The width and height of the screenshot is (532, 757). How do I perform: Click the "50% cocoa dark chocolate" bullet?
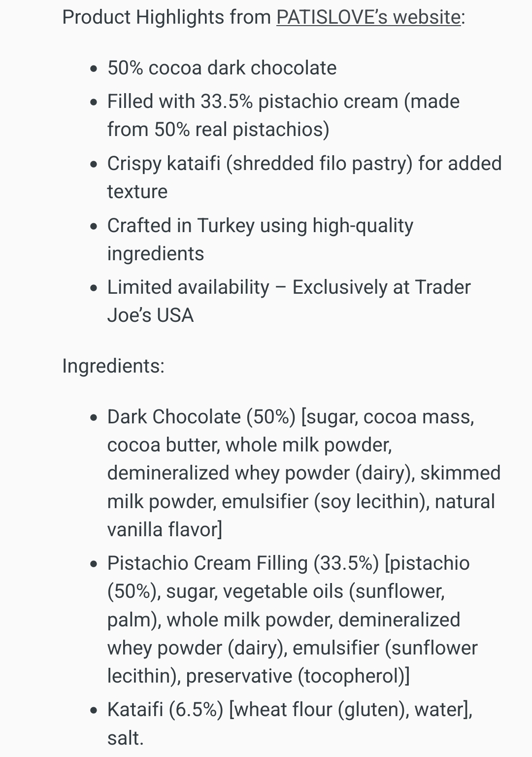click(222, 68)
